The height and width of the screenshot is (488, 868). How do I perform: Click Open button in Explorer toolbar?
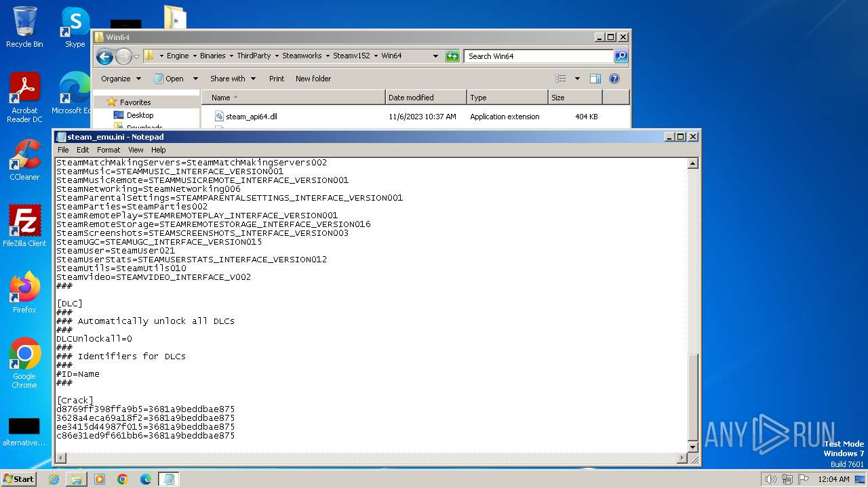(x=169, y=79)
